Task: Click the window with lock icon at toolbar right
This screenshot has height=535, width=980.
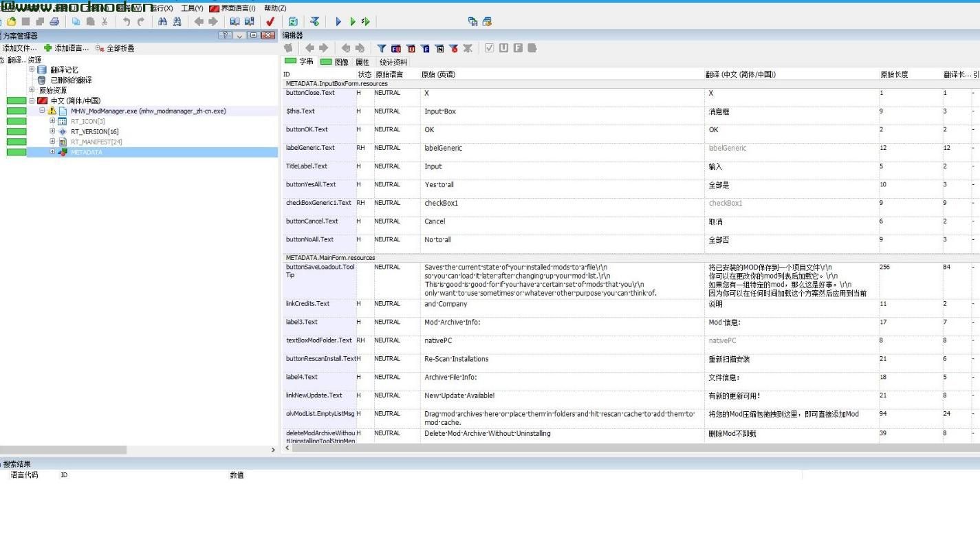Action: pos(487,21)
